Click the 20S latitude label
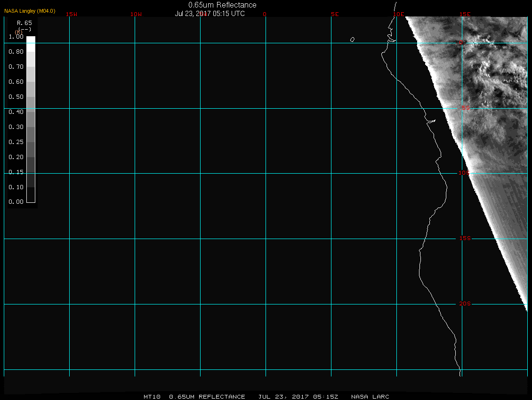 [x=465, y=304]
